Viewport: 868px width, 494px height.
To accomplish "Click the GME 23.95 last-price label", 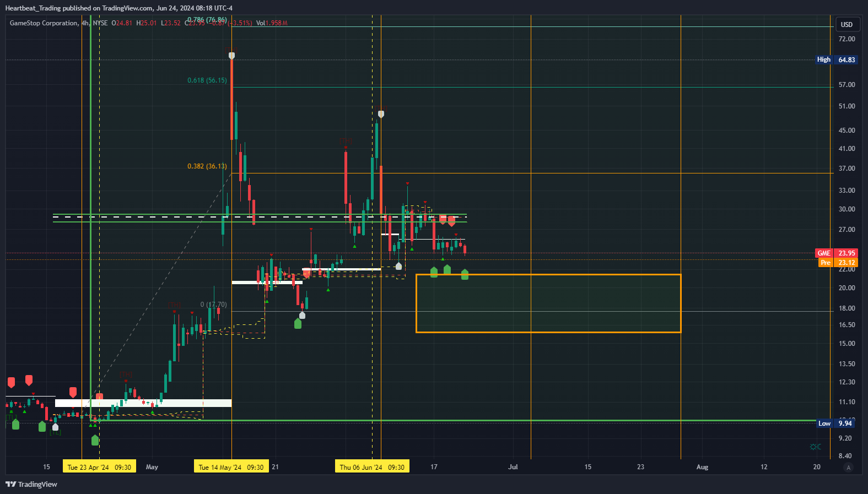I will 837,253.
